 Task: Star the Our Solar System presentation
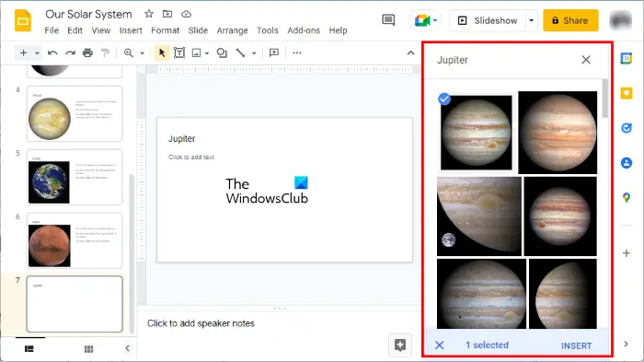[x=149, y=14]
